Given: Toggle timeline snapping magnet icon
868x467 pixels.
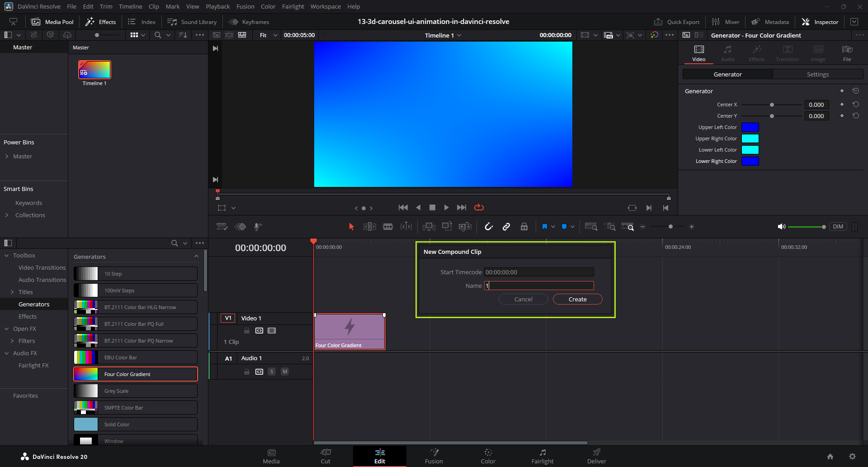Looking at the screenshot, I should coord(489,227).
